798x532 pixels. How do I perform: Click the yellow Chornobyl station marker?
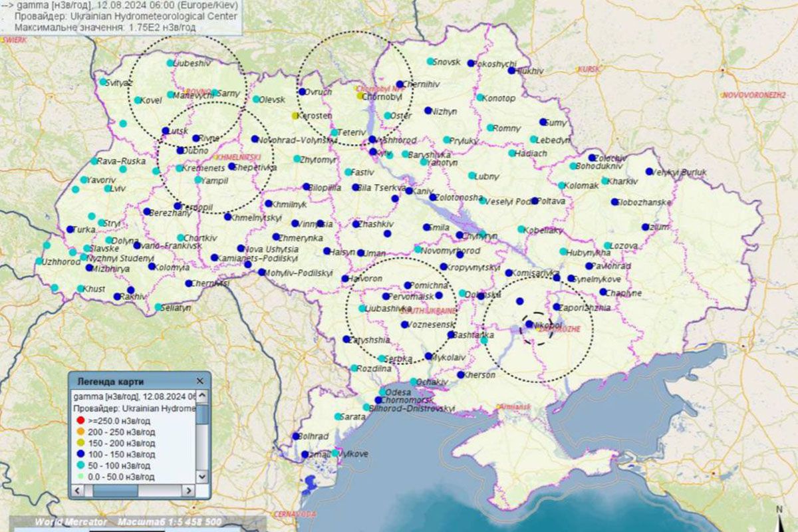(x=360, y=95)
